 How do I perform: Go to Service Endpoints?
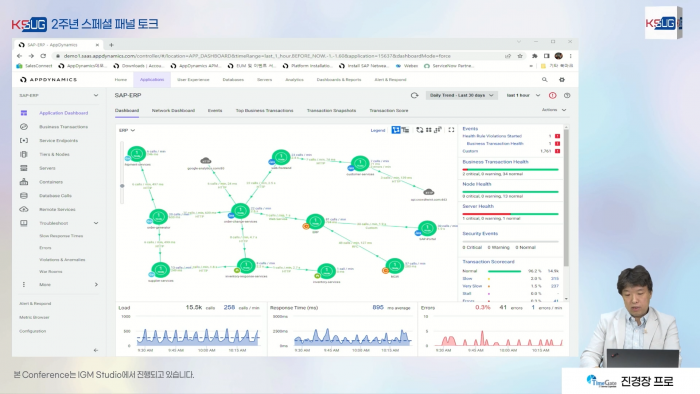coord(59,141)
